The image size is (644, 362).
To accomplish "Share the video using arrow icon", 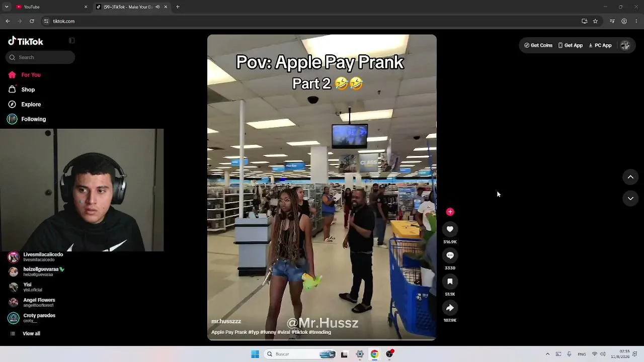I will click(x=450, y=308).
